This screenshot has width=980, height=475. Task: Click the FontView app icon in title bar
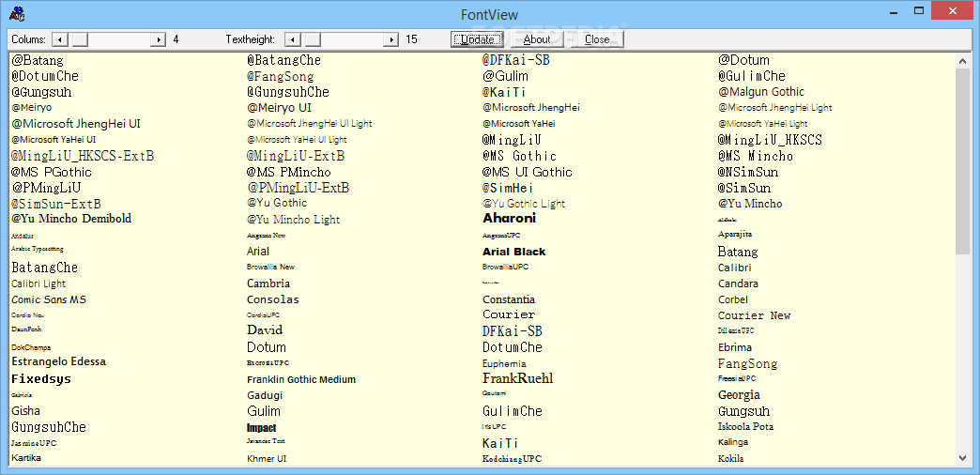point(18,12)
